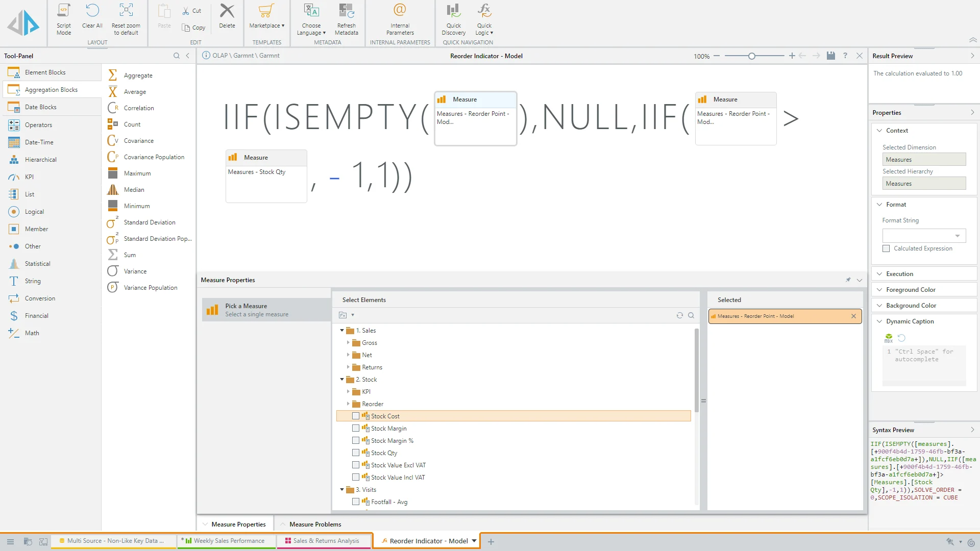Click the Refresh Metadata icon
This screenshot has width=980, height=551.
(346, 11)
